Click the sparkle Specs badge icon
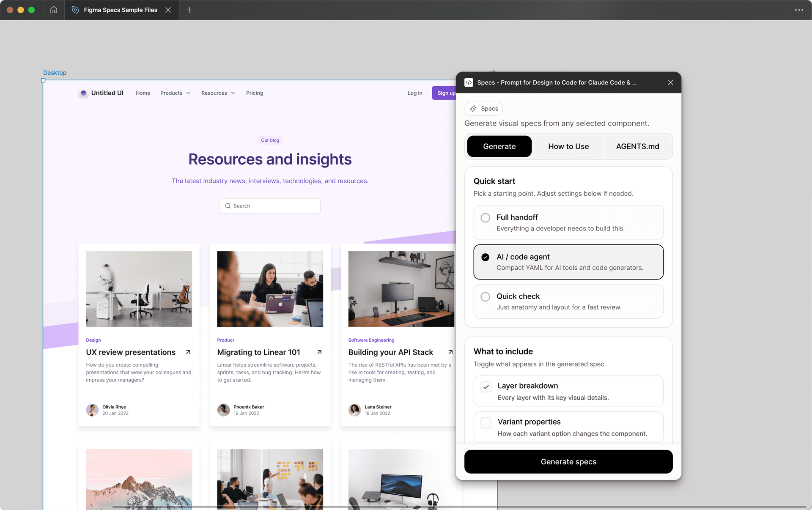This screenshot has width=812, height=510. click(x=473, y=109)
